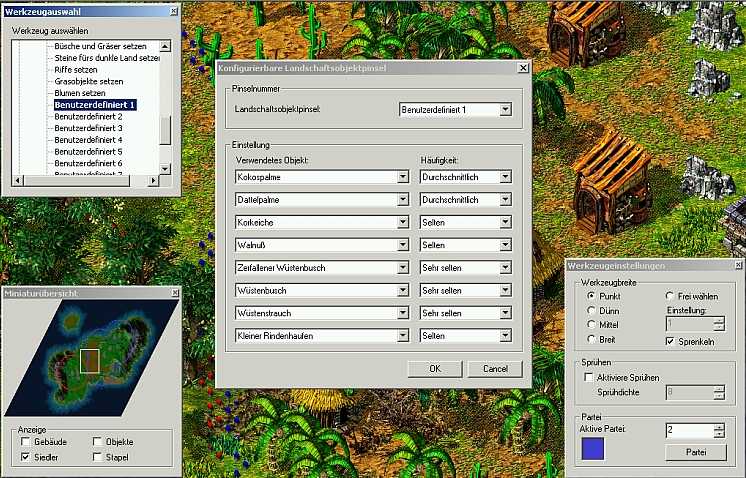
Task: Enable the Gebäude display checkbox
Action: (x=25, y=442)
